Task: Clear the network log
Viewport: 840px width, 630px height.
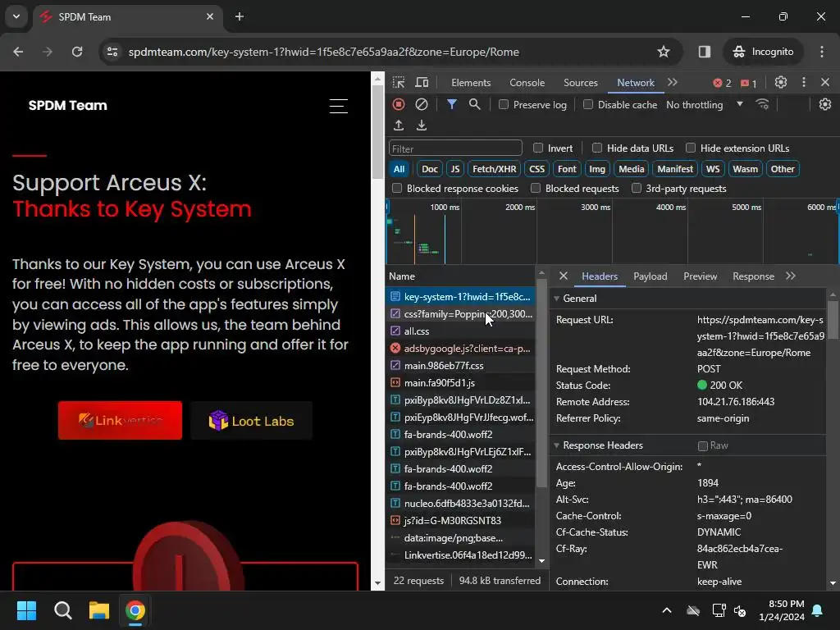Action: click(x=422, y=104)
